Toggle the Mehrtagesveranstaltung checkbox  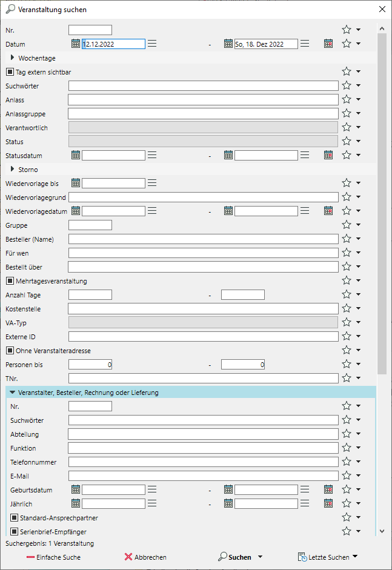coord(9,281)
